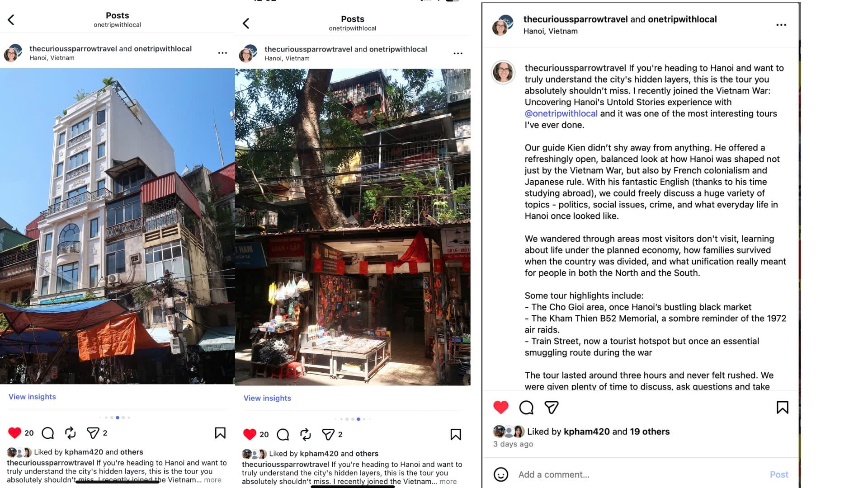Screen dimensions: 868x488
Task: Click the Post comment button
Action: pos(779,474)
